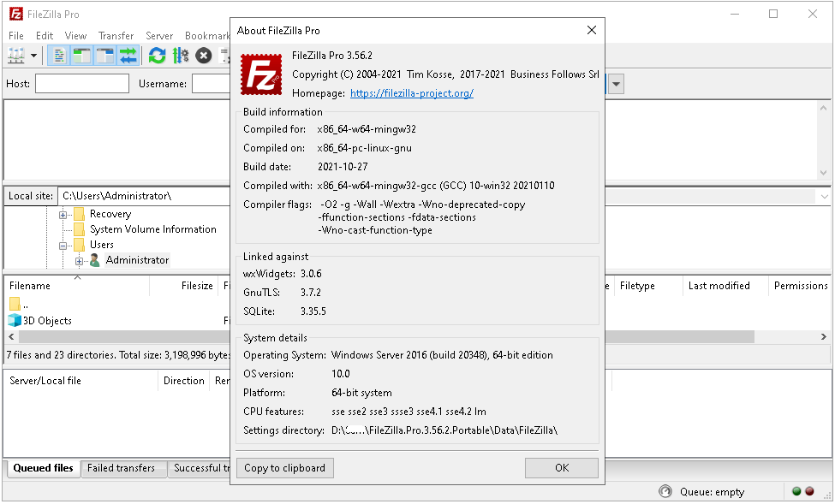This screenshot has width=835, height=504.
Task: Open the View menu
Action: click(75, 36)
